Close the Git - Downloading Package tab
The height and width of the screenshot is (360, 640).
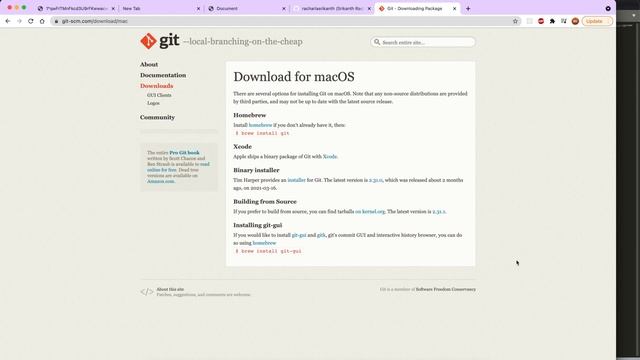tap(454, 9)
